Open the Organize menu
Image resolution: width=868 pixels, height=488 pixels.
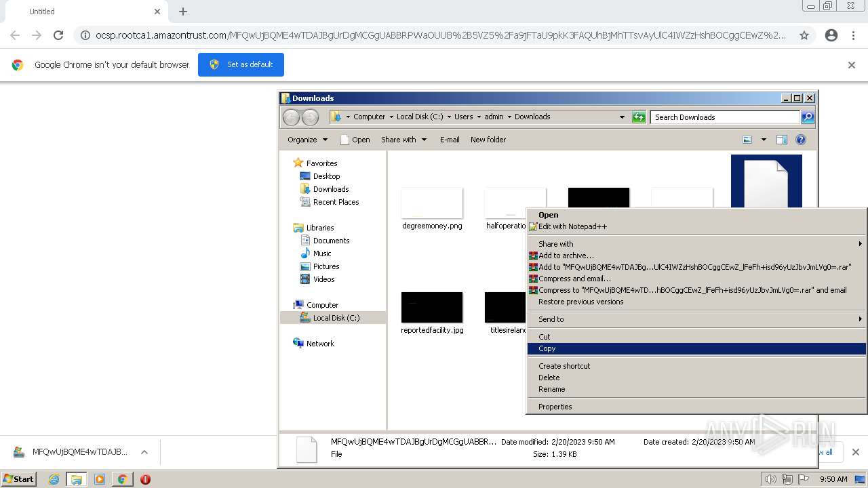(x=307, y=140)
